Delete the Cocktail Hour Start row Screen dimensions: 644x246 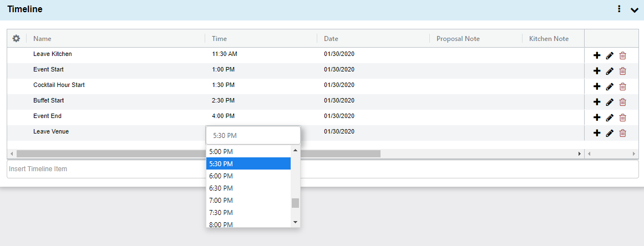coord(622,86)
